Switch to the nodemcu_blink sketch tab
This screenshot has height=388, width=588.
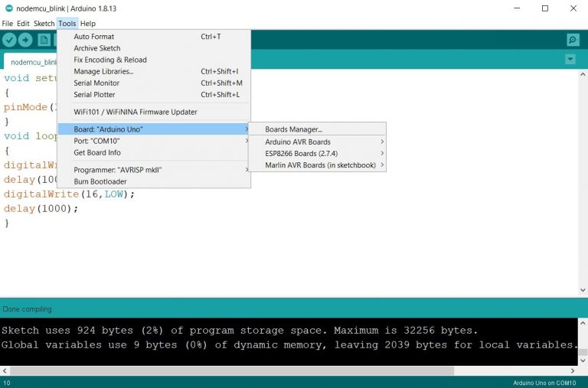coord(31,62)
